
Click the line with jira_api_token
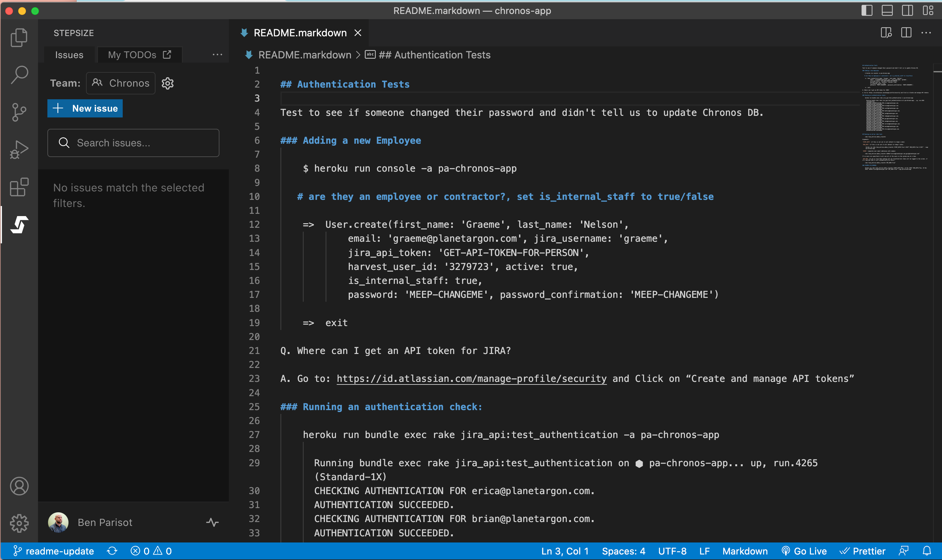tap(468, 252)
